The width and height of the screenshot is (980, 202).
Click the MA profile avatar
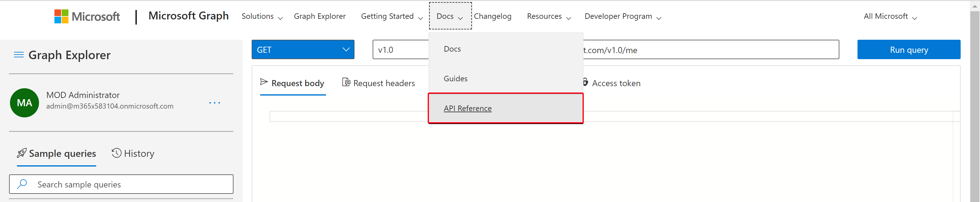(x=24, y=103)
